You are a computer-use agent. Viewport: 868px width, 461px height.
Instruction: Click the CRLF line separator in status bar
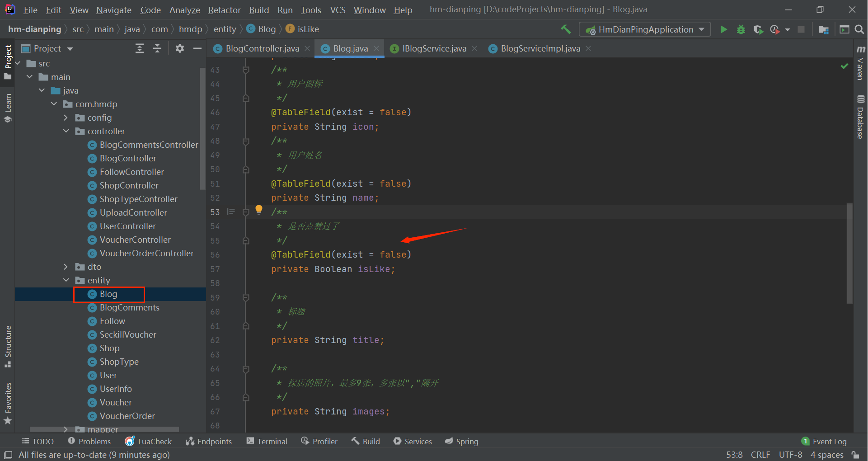pyautogui.click(x=760, y=455)
